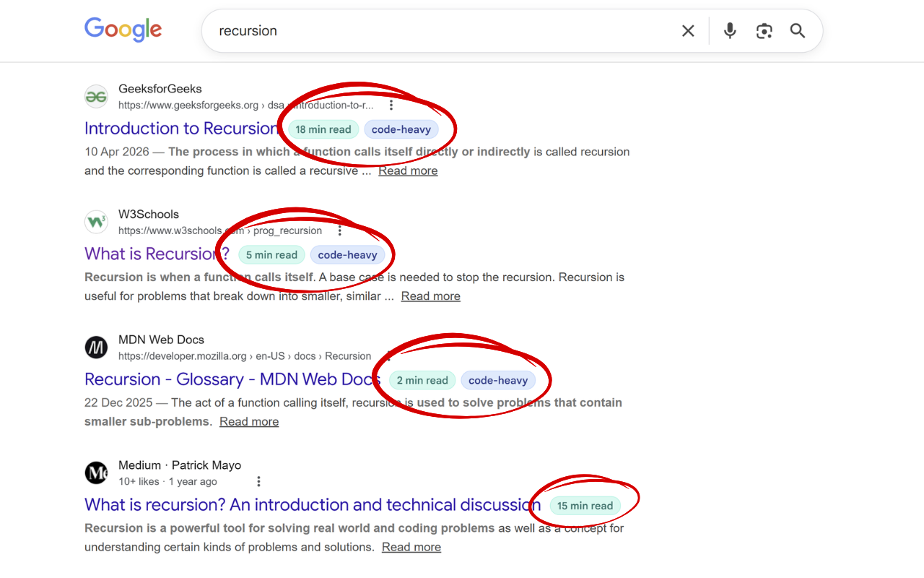Click the 15 min read badge
Image resolution: width=924 pixels, height=578 pixels.
click(585, 506)
